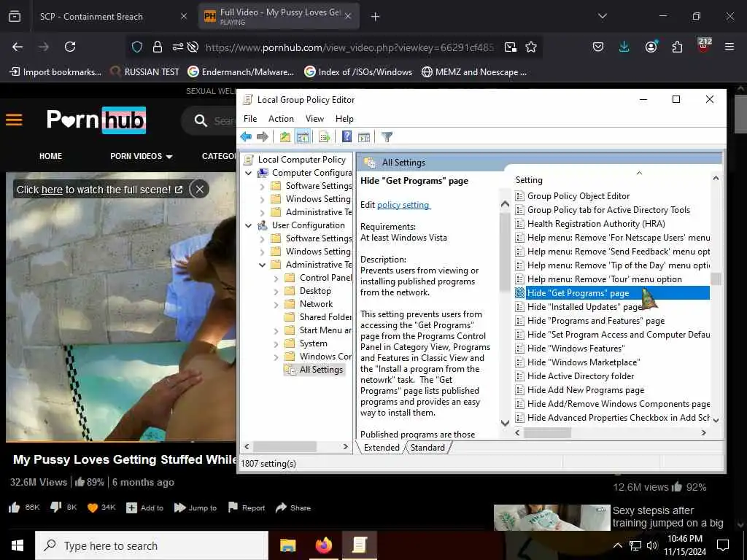Viewport: 747px width, 560px height.
Task: Expand the Control Panel folder node
Action: (276, 278)
